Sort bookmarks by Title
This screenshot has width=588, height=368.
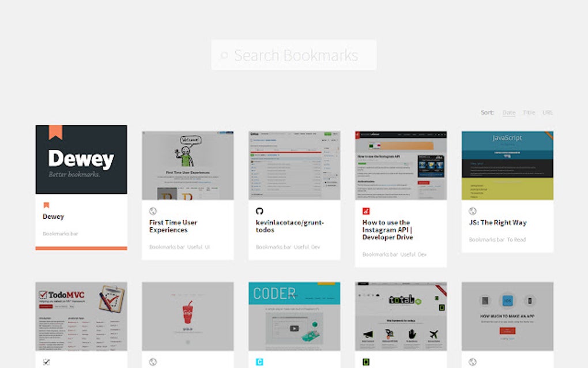click(529, 112)
